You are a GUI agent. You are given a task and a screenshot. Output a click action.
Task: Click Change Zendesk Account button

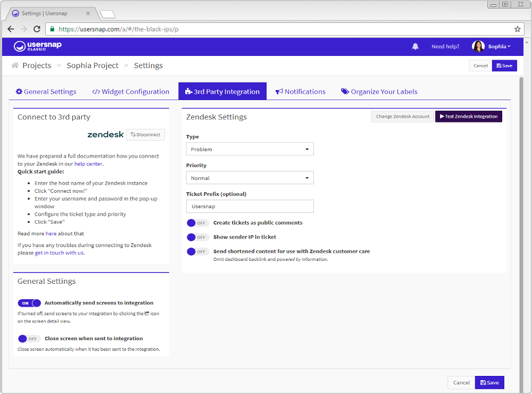[403, 117]
